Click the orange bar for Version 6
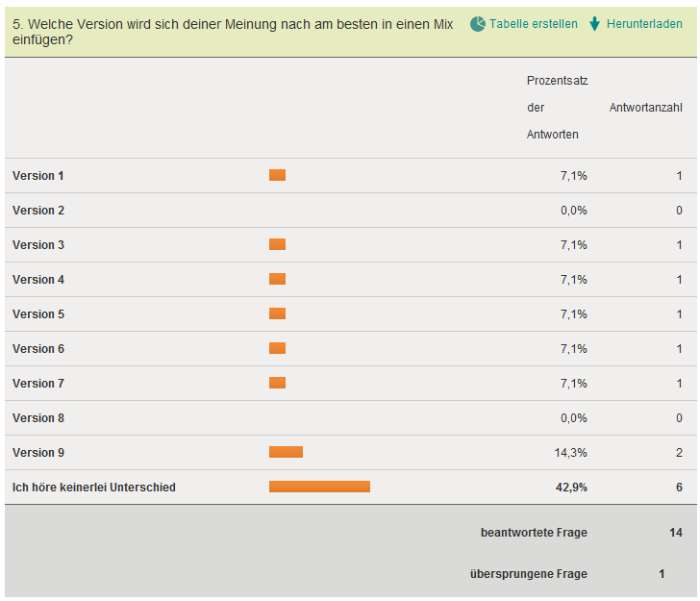The height and width of the screenshot is (601, 700). click(x=277, y=348)
